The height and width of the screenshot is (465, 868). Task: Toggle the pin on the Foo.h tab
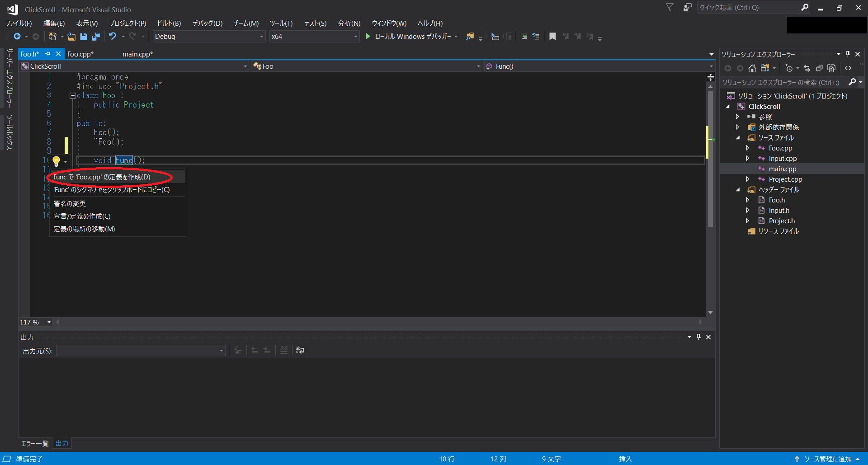[x=47, y=54]
